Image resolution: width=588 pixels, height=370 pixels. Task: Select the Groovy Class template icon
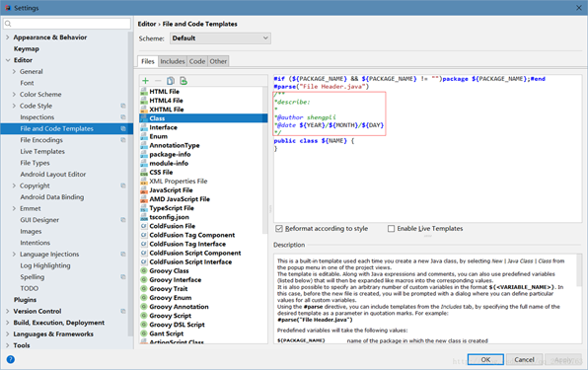(x=144, y=270)
